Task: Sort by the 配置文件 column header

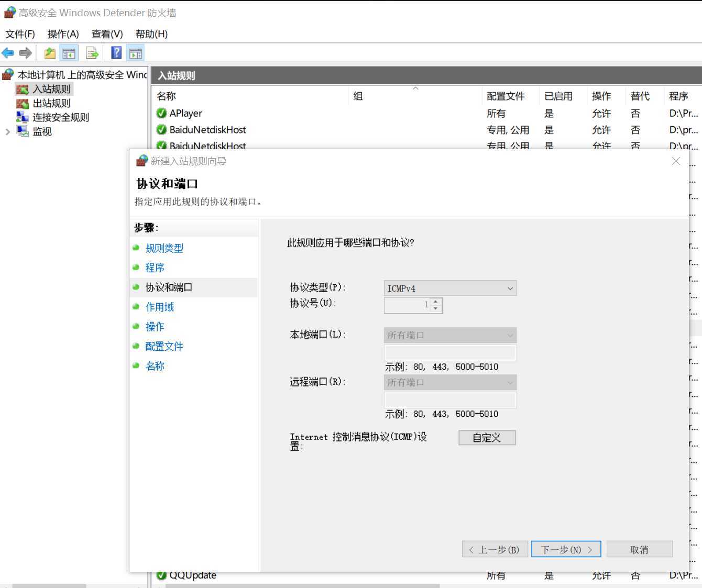Action: point(510,96)
